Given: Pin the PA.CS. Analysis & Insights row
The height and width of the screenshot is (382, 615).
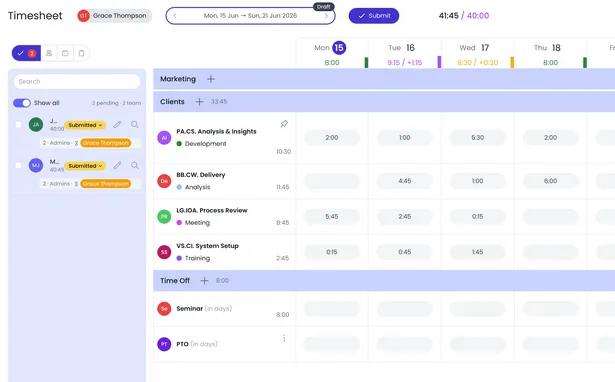Looking at the screenshot, I should coord(284,124).
